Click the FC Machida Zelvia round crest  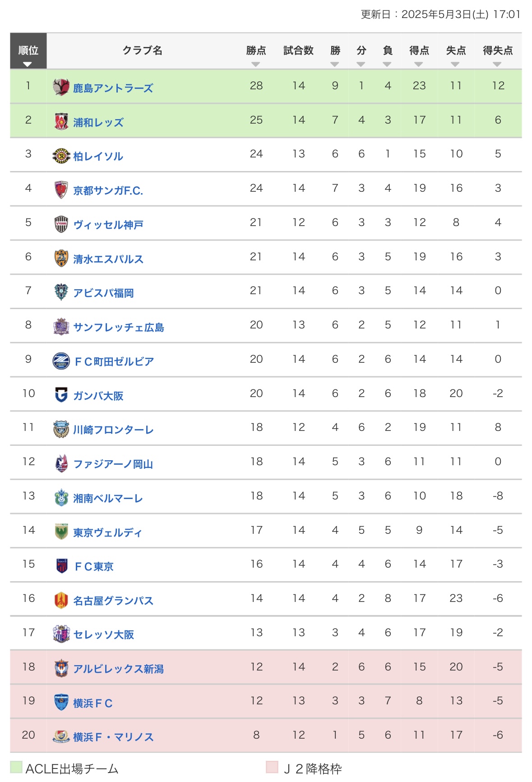click(x=61, y=361)
